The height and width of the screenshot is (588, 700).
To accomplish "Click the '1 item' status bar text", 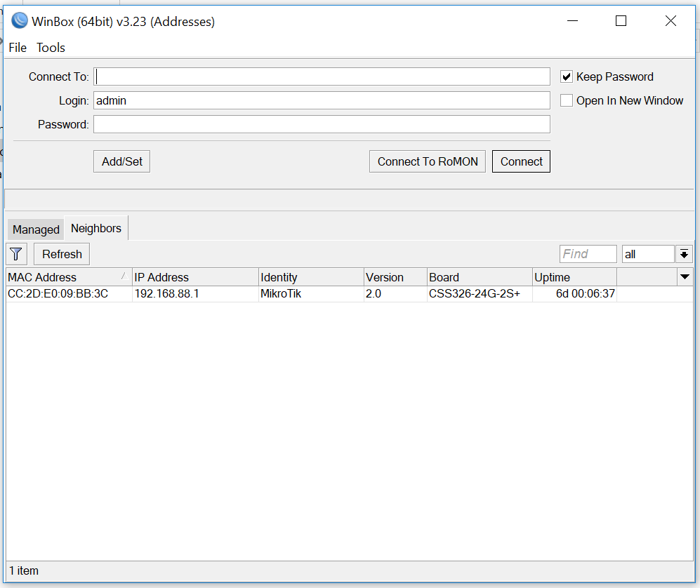I will [x=24, y=570].
